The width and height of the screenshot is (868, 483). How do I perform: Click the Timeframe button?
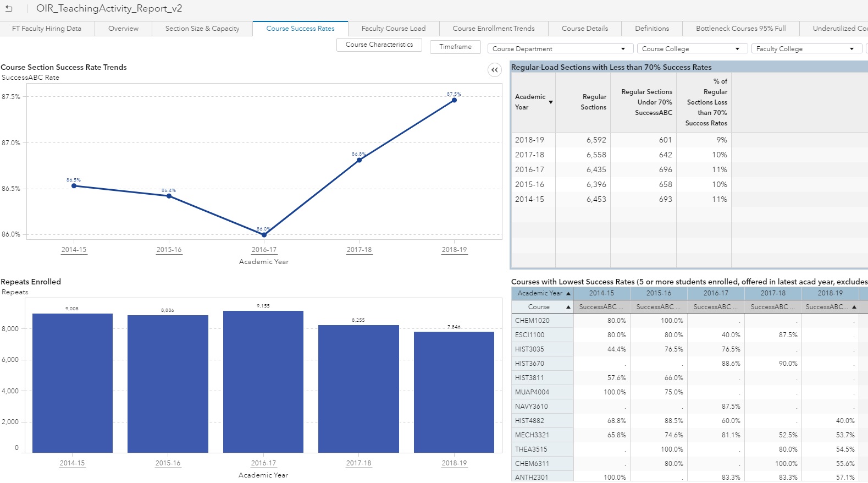(455, 47)
